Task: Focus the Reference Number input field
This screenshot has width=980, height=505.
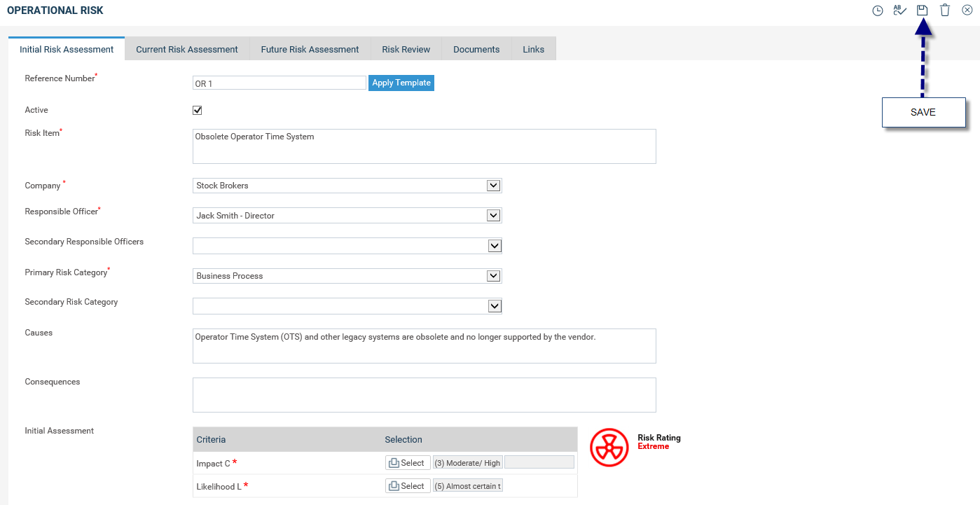Action: click(279, 83)
